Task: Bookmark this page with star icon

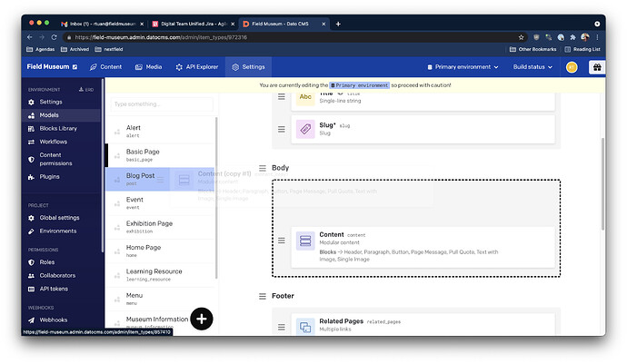Action: [x=521, y=37]
